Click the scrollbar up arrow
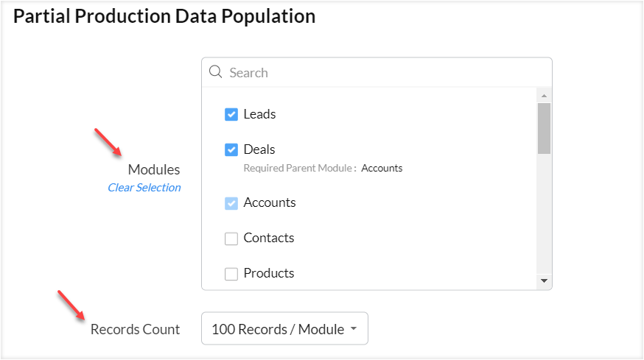The height and width of the screenshot is (360, 644). coord(544,96)
